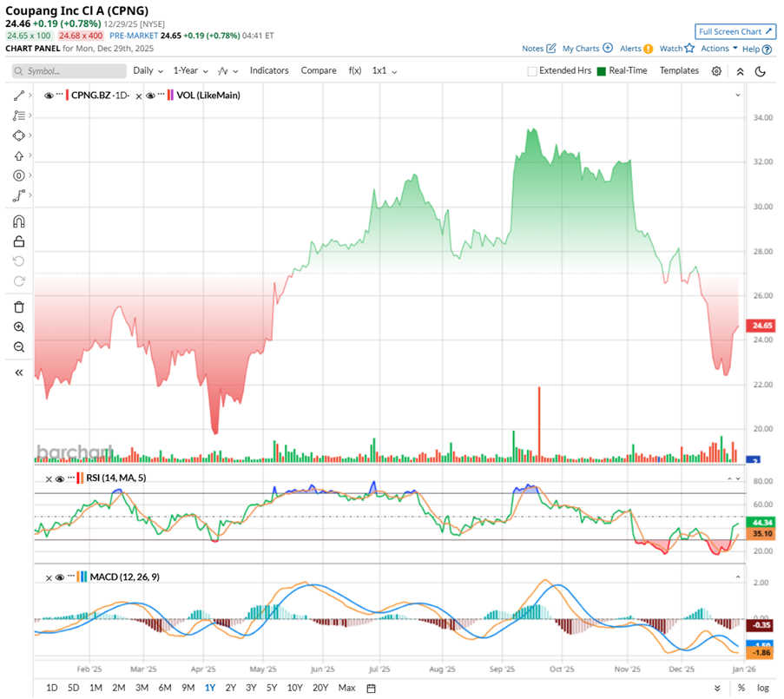The height and width of the screenshot is (699, 784).
Task: Open Full Screen Chart
Action: 735,31
